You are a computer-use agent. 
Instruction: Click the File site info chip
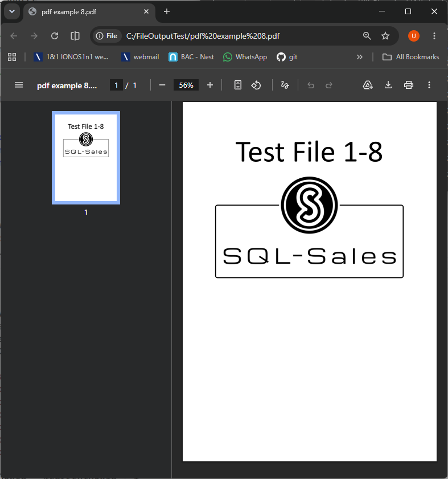[x=106, y=36]
